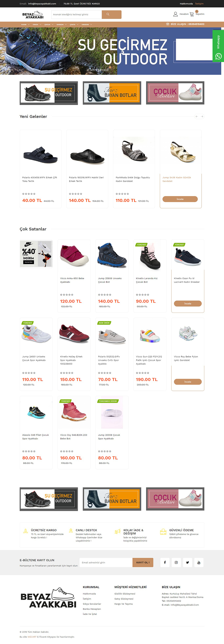Click next arrow in Yeni Gelenler carousel
This screenshot has width=224, height=644.
[202, 116]
